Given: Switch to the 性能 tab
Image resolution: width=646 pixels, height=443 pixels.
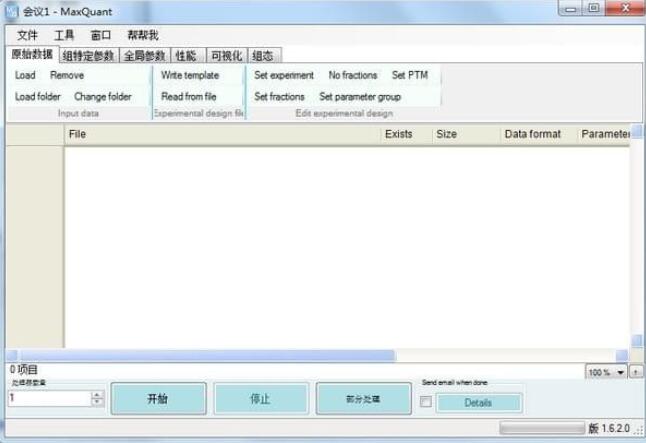Looking at the screenshot, I should coord(187,56).
